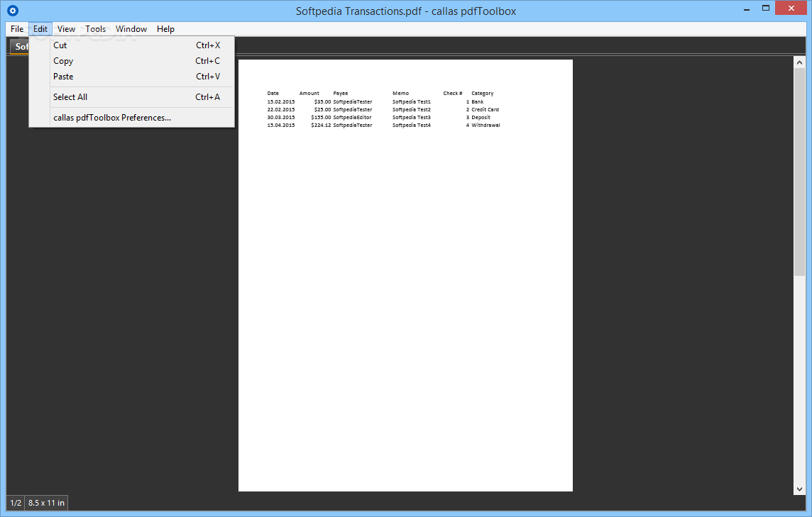Choose Cut from the Edit menu
This screenshot has height=517, width=812.
pos(132,45)
